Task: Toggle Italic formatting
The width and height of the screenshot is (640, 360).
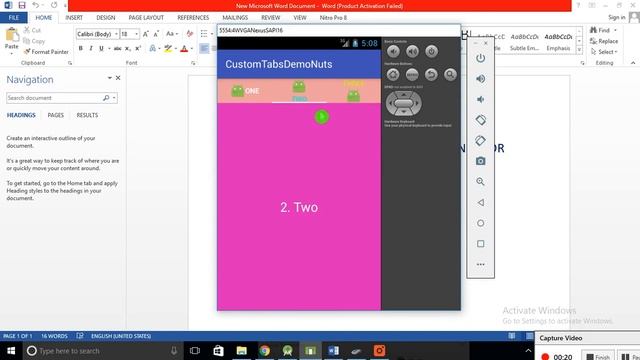Action: pos(91,48)
